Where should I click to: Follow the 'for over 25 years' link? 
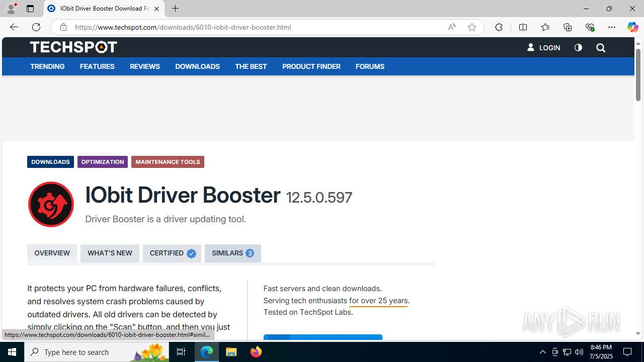378,301
